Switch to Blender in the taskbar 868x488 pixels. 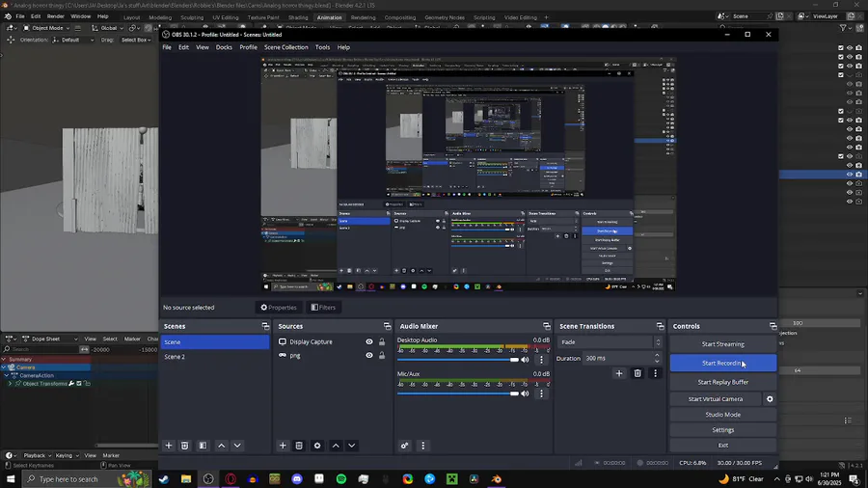[x=496, y=479]
